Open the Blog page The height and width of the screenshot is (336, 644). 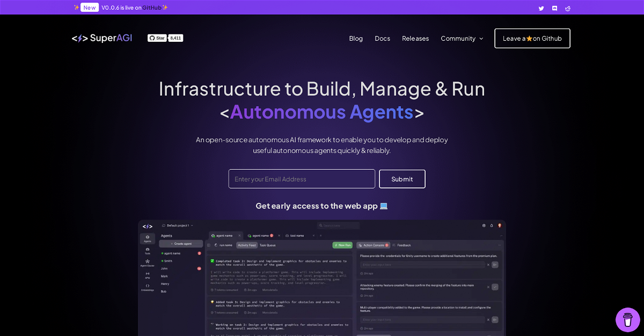click(x=356, y=39)
